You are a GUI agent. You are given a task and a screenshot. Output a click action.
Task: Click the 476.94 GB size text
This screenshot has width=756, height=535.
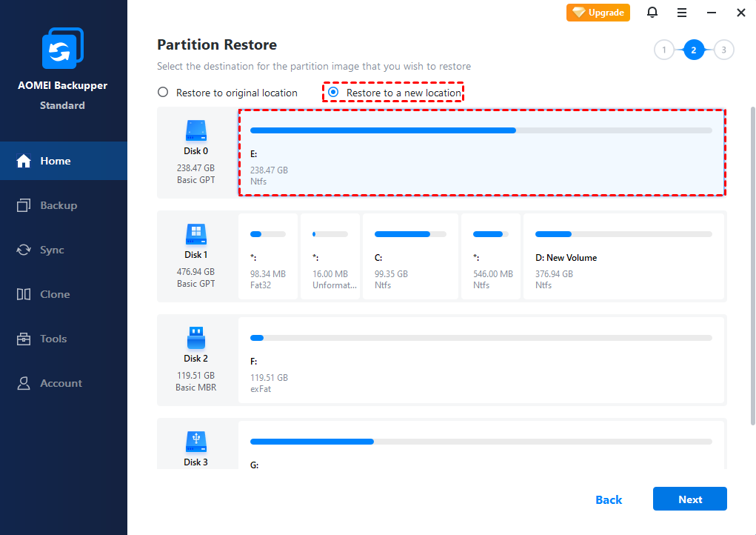click(x=195, y=272)
